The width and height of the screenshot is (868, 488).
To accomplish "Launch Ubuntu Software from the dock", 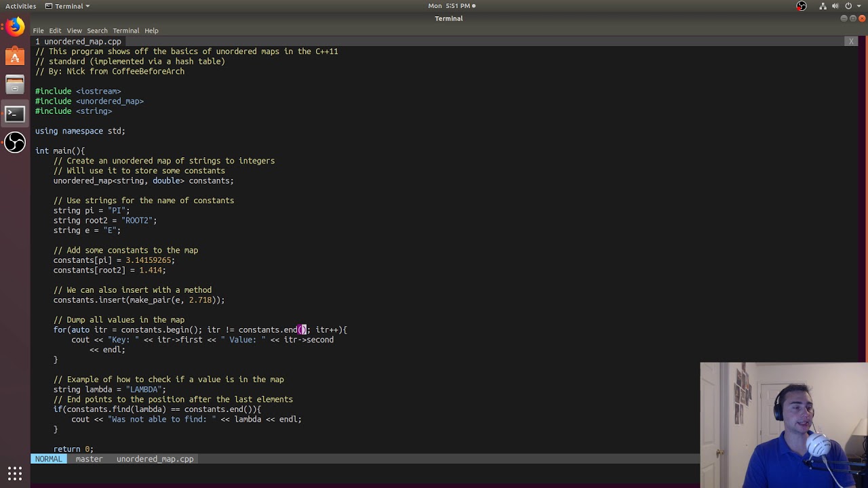I will pyautogui.click(x=14, y=57).
